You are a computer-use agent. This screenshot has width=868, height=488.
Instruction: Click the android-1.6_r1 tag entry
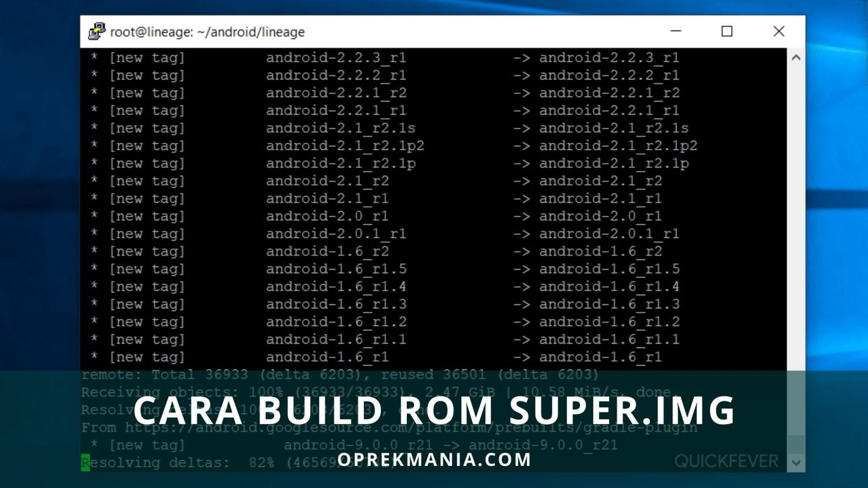tap(328, 357)
